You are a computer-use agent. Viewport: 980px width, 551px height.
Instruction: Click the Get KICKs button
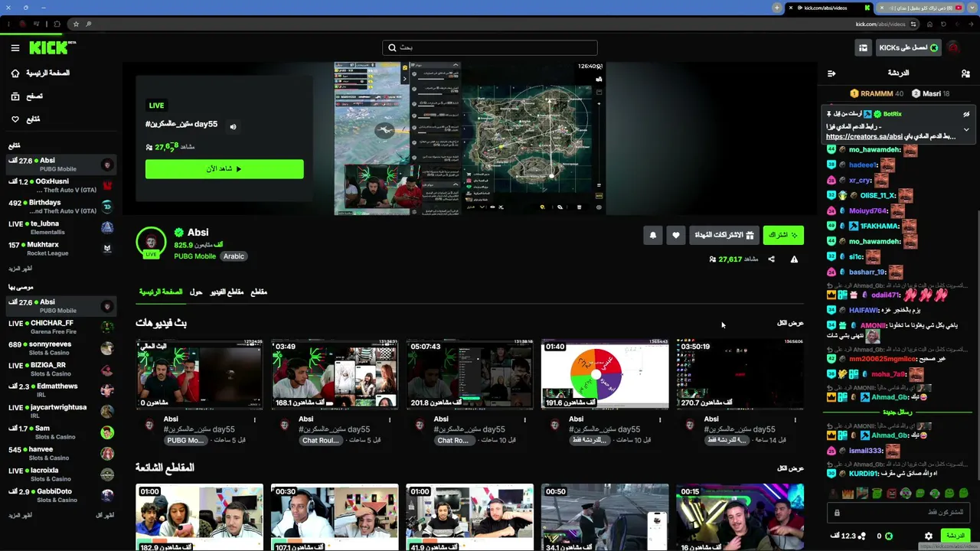coord(909,47)
